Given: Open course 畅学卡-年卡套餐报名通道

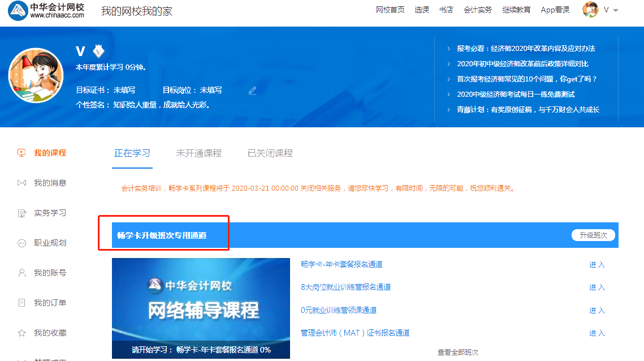Looking at the screenshot, I should point(342,264).
